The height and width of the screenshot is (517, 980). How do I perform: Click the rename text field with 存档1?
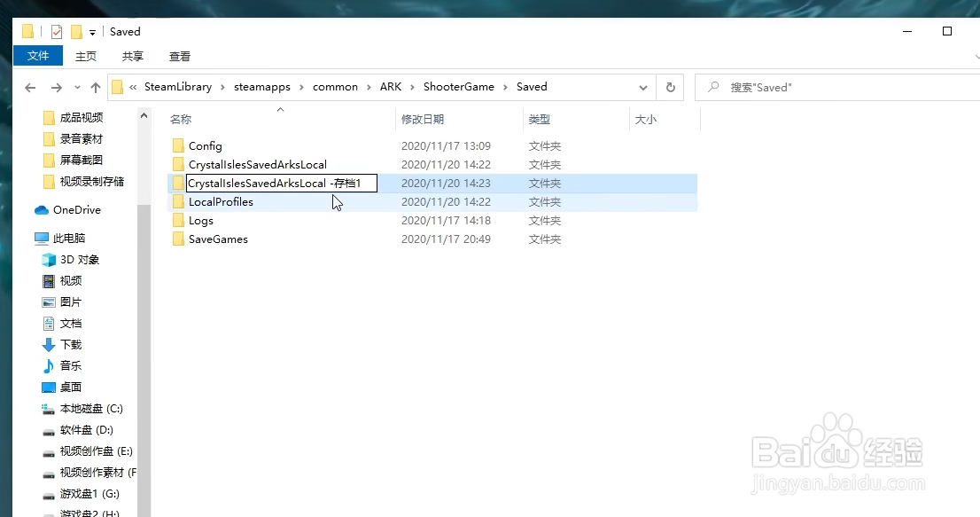[x=281, y=184]
